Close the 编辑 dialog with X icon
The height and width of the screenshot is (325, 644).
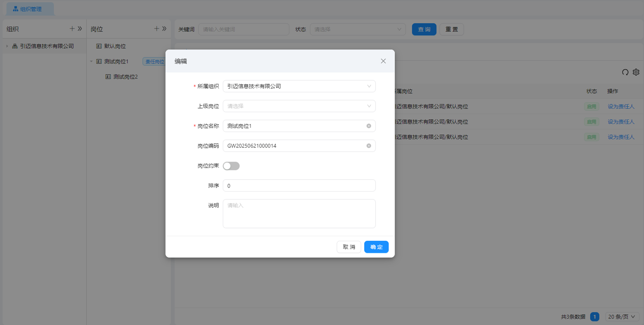(383, 61)
